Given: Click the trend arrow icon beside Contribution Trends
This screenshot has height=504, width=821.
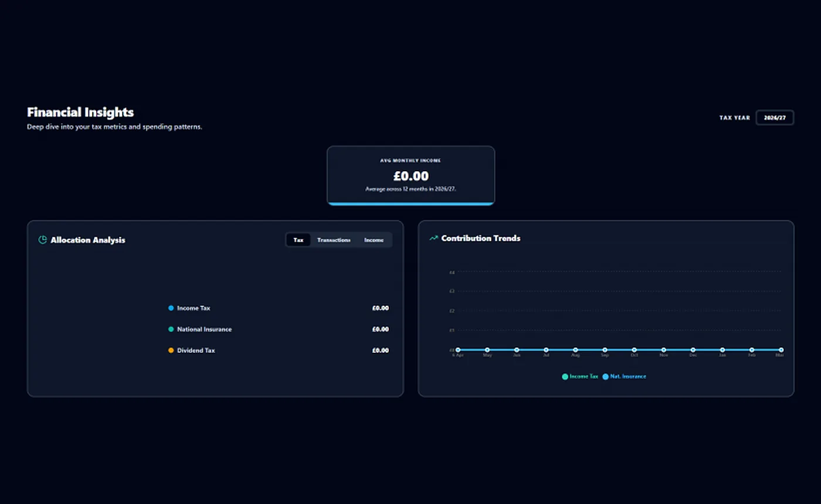Looking at the screenshot, I should [434, 238].
